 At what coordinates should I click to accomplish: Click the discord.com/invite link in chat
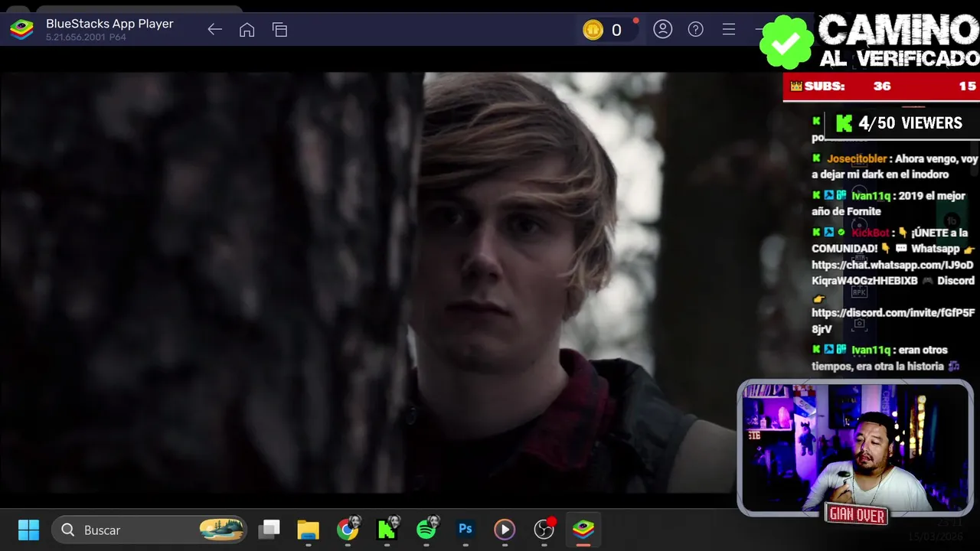tap(892, 321)
